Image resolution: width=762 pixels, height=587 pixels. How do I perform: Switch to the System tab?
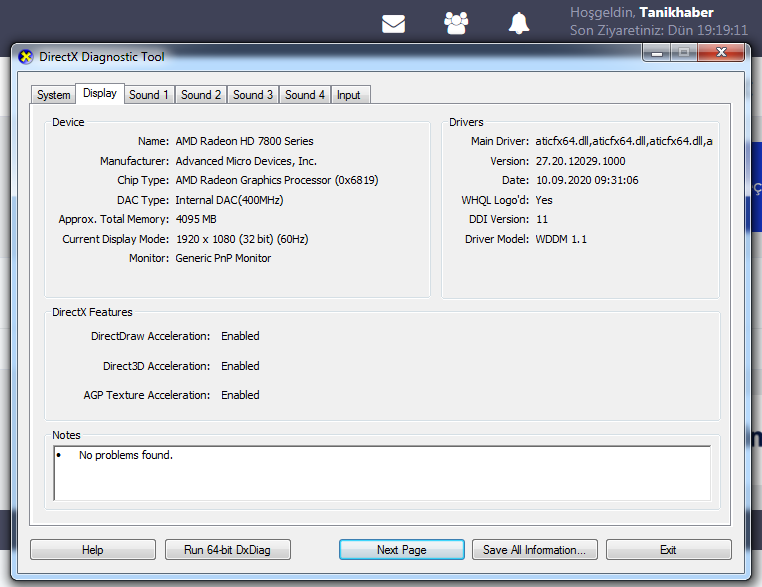tap(53, 95)
